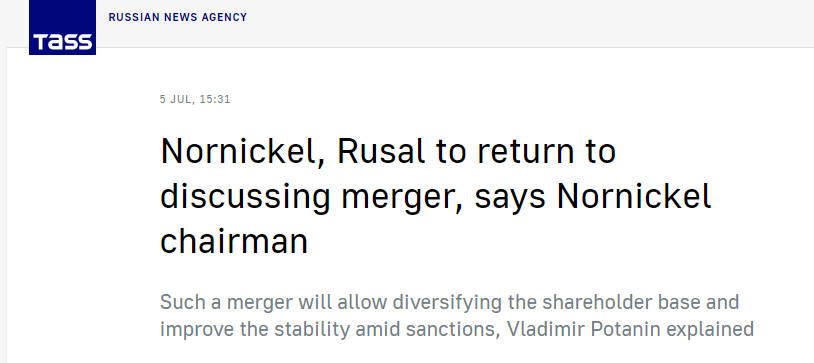Screen dimensions: 814x363
Task: Click the word return in the headline
Action: point(525,151)
